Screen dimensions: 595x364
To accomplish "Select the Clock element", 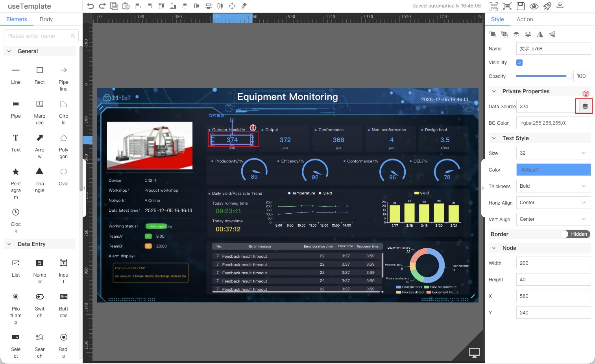I will pyautogui.click(x=16, y=215).
